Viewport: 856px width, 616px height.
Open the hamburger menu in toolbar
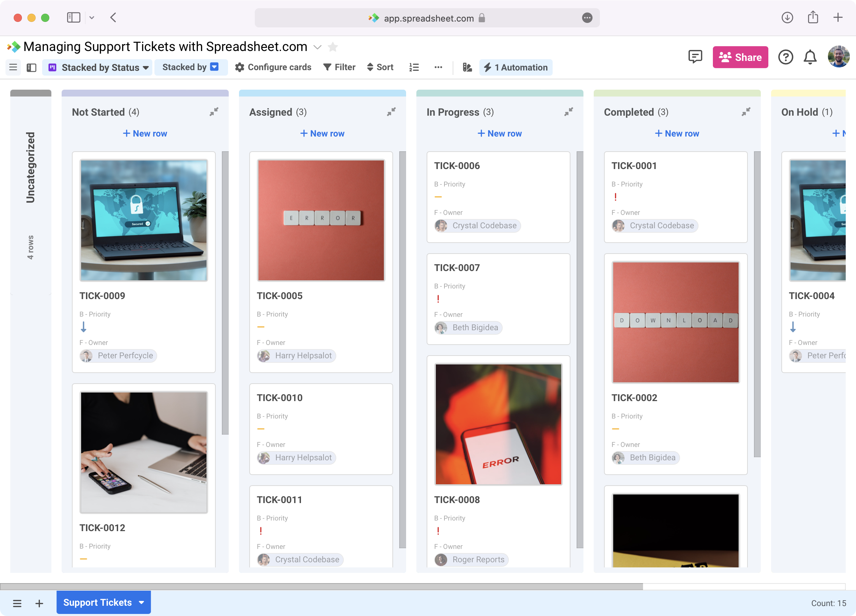(x=13, y=67)
